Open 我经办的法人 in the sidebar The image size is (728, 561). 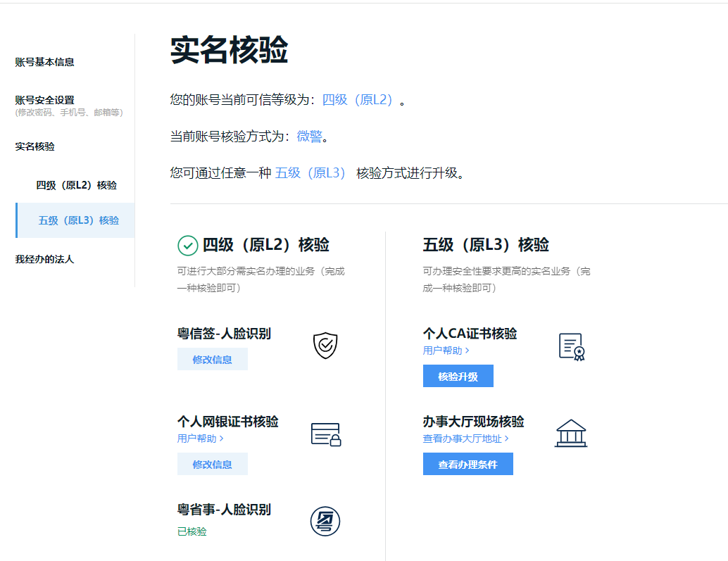45,259
